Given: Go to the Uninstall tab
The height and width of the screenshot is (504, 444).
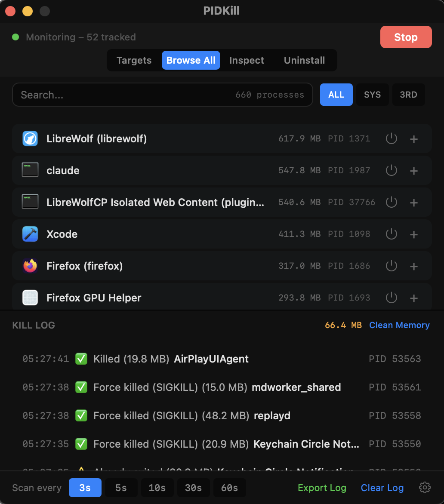Looking at the screenshot, I should click(304, 60).
